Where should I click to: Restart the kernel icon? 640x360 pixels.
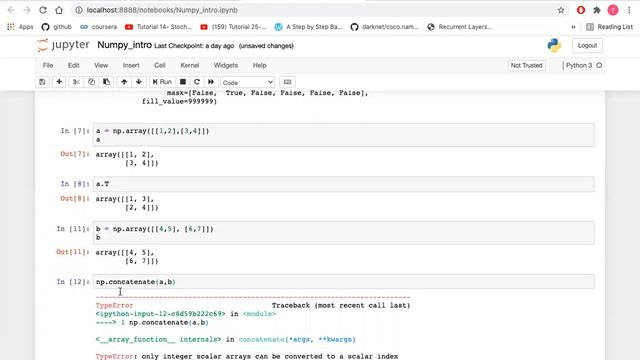[x=197, y=82]
